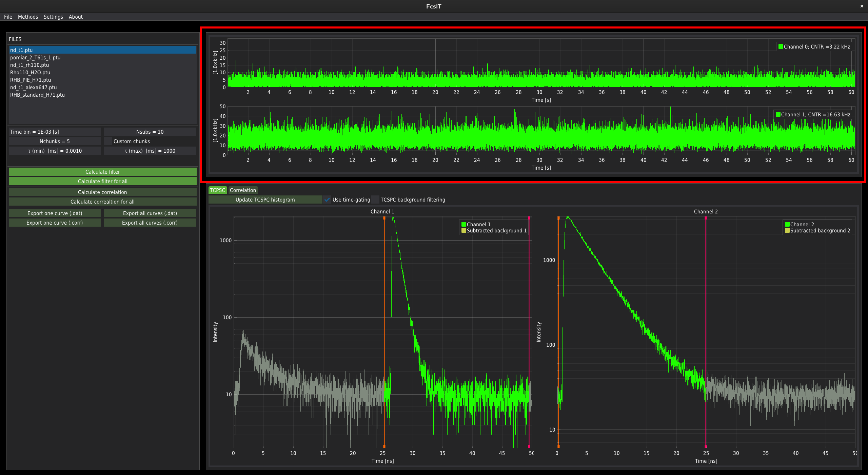
Task: Click Channel 1 green legend swatch
Action: pyautogui.click(x=463, y=224)
